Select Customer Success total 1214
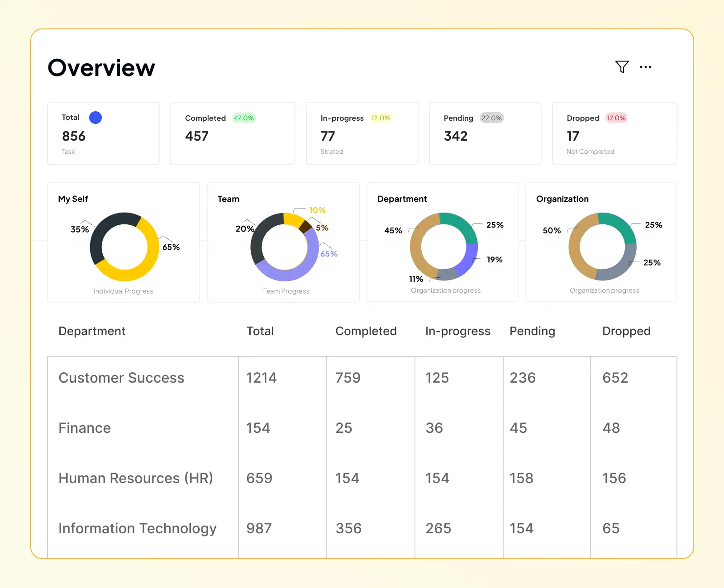724x588 pixels. point(262,378)
